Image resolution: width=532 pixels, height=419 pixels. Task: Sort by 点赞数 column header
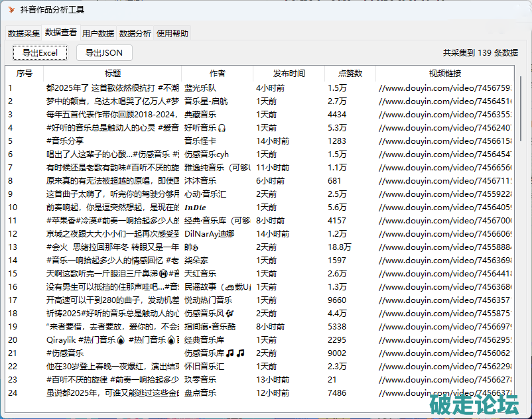point(350,74)
